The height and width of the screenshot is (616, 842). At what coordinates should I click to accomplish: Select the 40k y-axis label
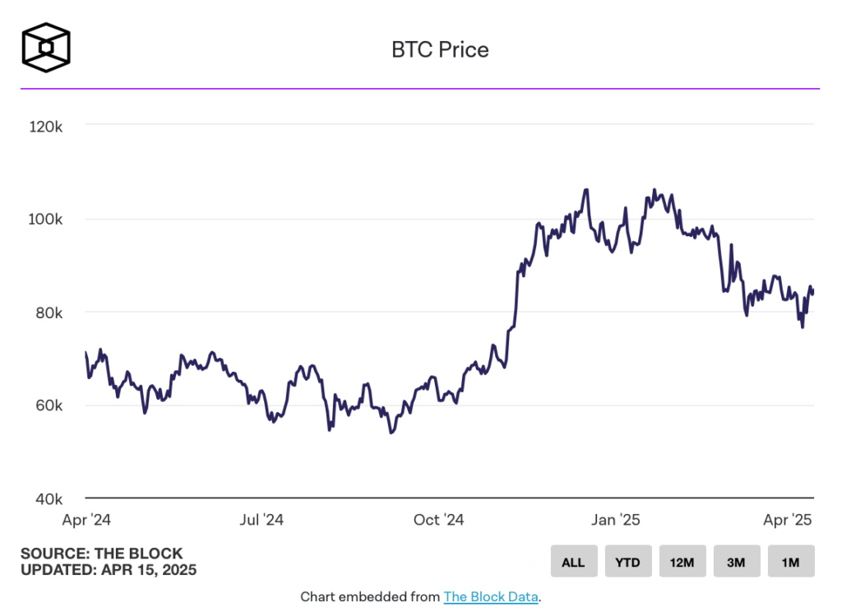(x=49, y=499)
